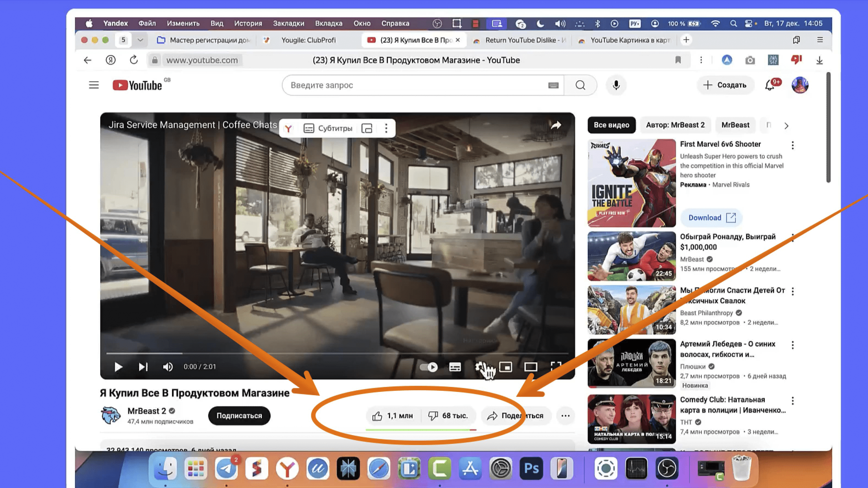Open the Закладки menu in menu bar
Screen dimensions: 868x488
288,23
